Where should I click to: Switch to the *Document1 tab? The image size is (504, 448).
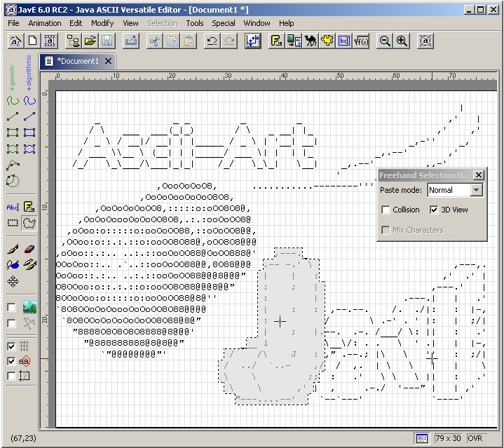77,61
